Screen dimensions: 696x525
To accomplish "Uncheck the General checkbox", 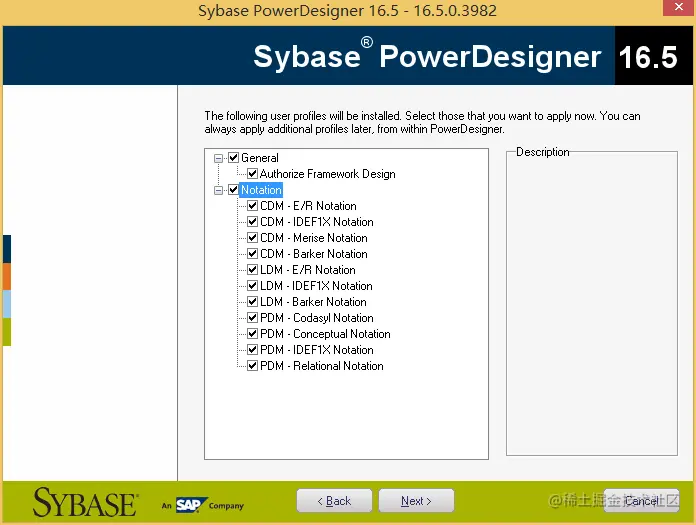I will click(233, 158).
